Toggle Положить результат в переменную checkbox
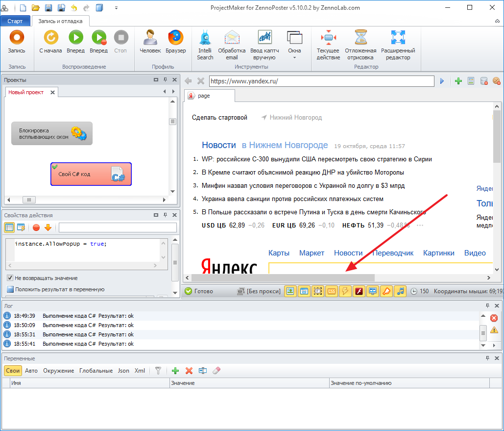504x431 pixels. [x=10, y=289]
